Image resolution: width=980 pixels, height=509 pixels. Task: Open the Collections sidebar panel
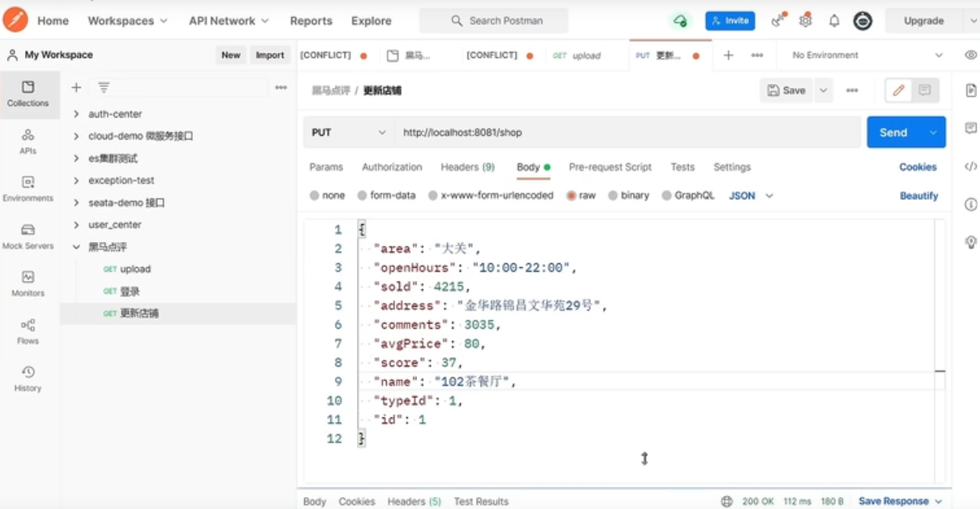pos(28,94)
